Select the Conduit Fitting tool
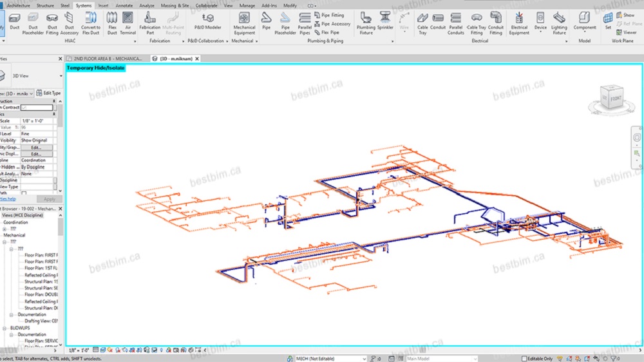The width and height of the screenshot is (644, 362). pyautogui.click(x=496, y=23)
